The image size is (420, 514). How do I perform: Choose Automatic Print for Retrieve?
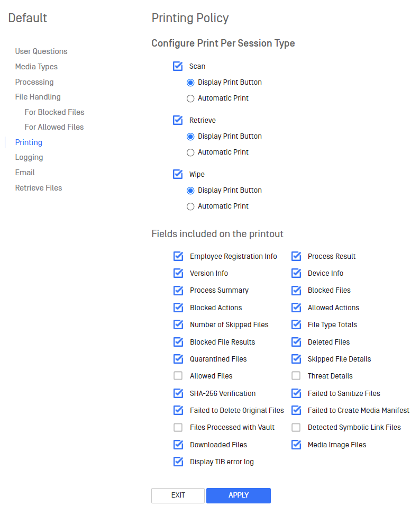pos(190,152)
